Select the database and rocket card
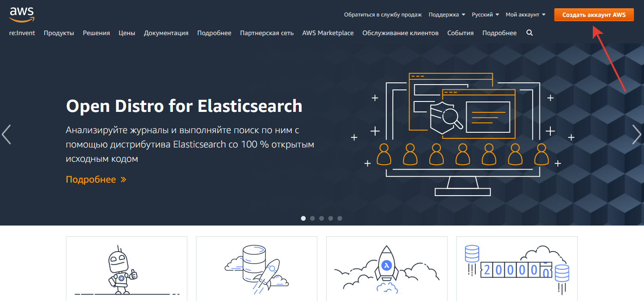 tap(256, 268)
